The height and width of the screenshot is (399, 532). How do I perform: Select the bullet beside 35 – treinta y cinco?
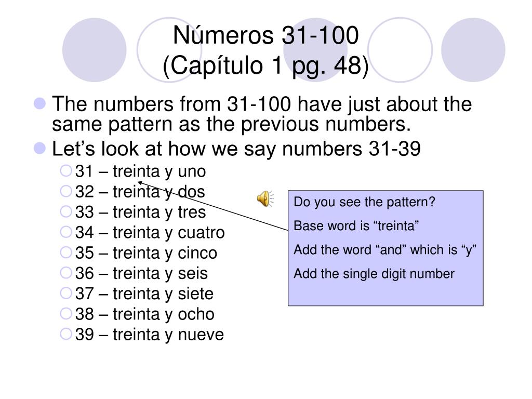pos(66,252)
